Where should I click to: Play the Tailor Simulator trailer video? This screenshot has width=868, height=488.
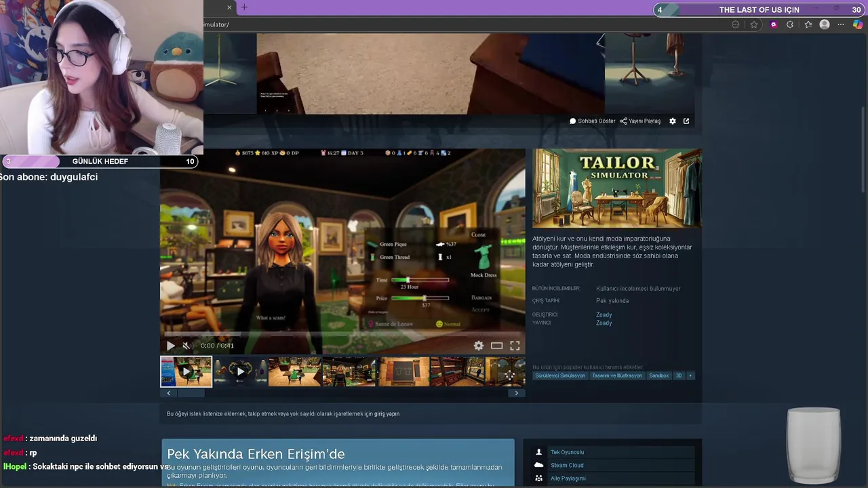click(170, 346)
